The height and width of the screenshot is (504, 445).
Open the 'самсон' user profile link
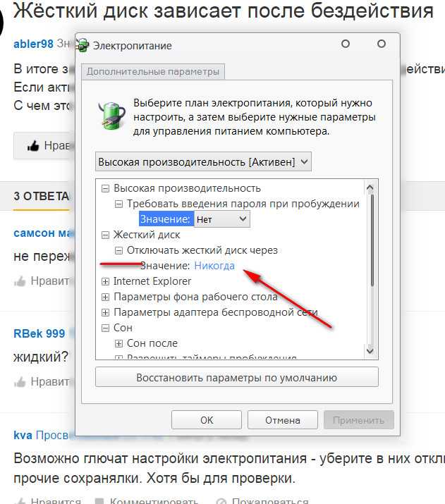coord(44,233)
